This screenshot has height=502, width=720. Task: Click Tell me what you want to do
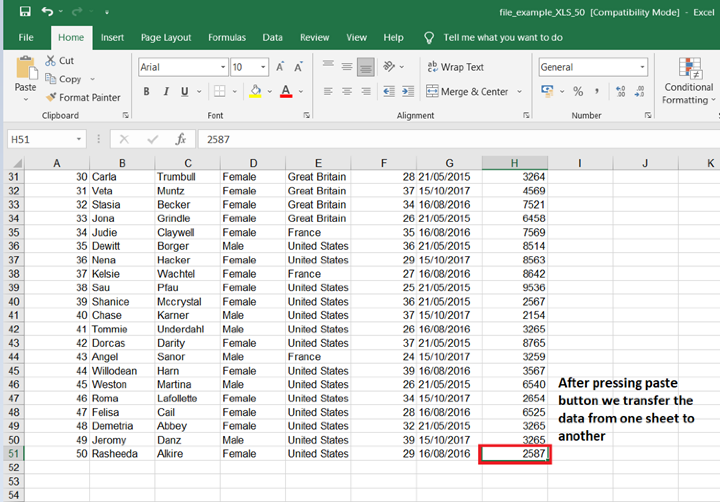[x=502, y=37]
